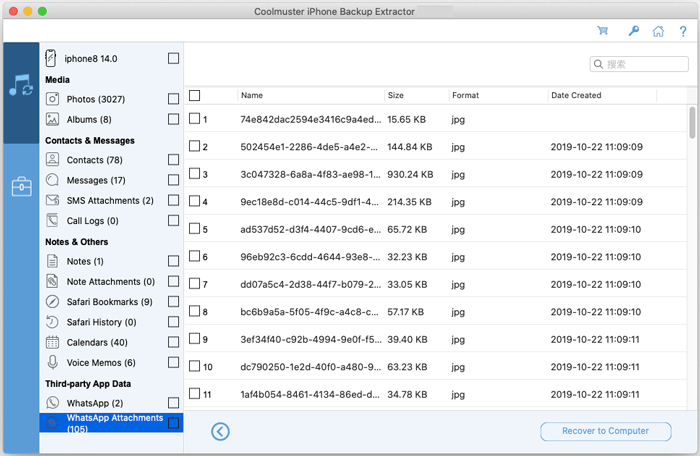700x456 pixels.
Task: Click the Third-party App Data heading
Action: pos(88,384)
